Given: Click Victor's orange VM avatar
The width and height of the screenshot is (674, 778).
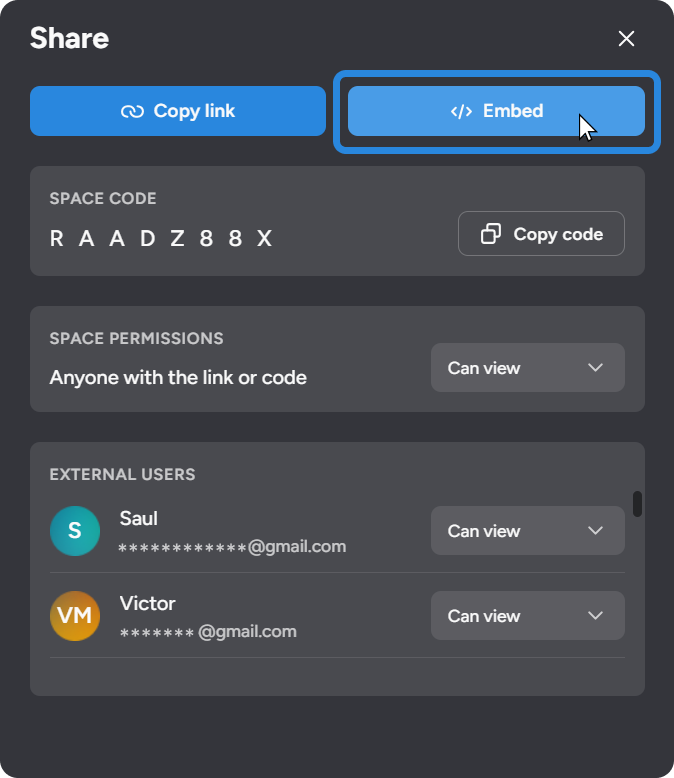Looking at the screenshot, I should pyautogui.click(x=75, y=616).
